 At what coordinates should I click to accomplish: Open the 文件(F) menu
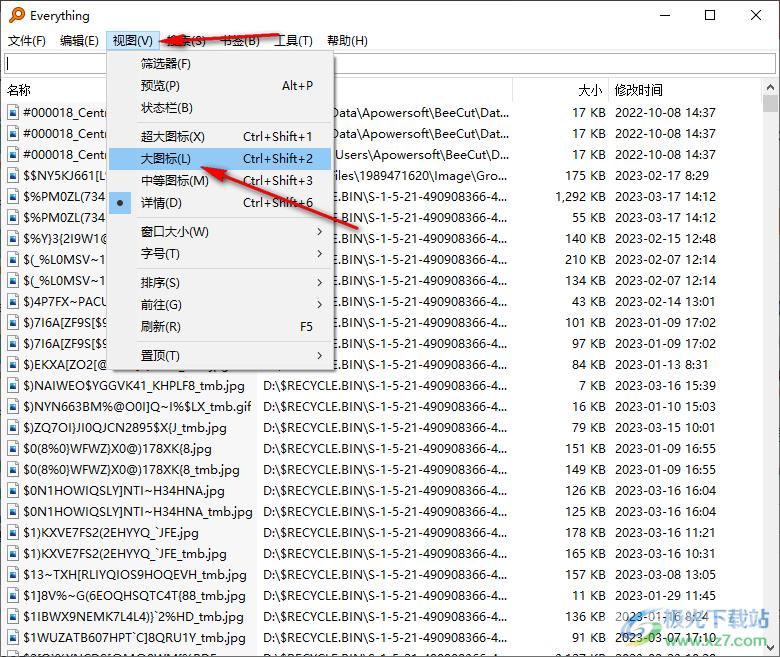pyautogui.click(x=27, y=41)
